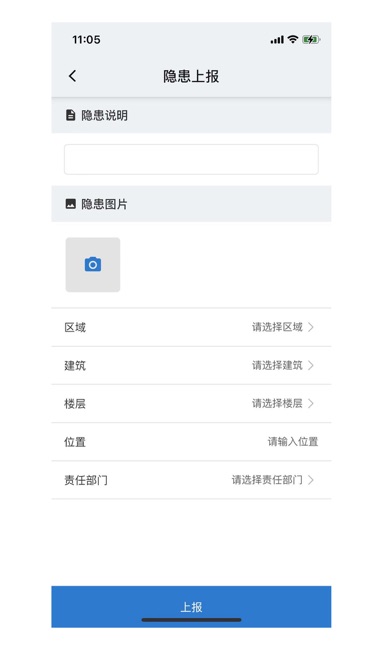Click the 请输入位置 input field
The width and height of the screenshot is (366, 650).
293,441
